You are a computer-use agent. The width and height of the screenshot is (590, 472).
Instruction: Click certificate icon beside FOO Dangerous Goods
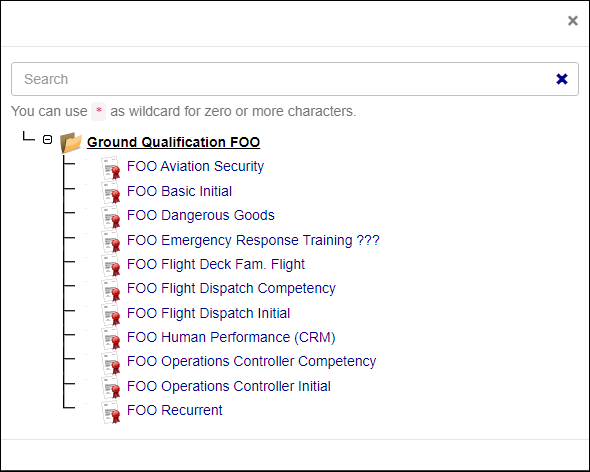pos(111,217)
